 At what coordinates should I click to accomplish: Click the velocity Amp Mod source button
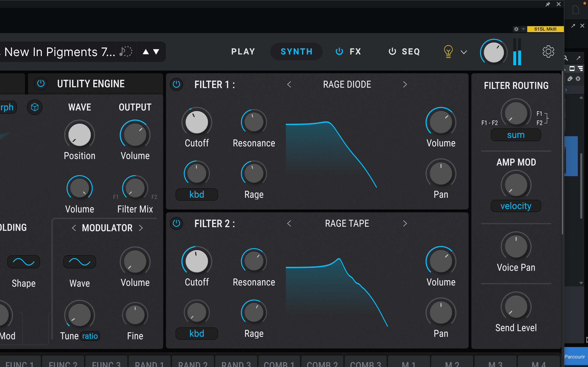(516, 206)
